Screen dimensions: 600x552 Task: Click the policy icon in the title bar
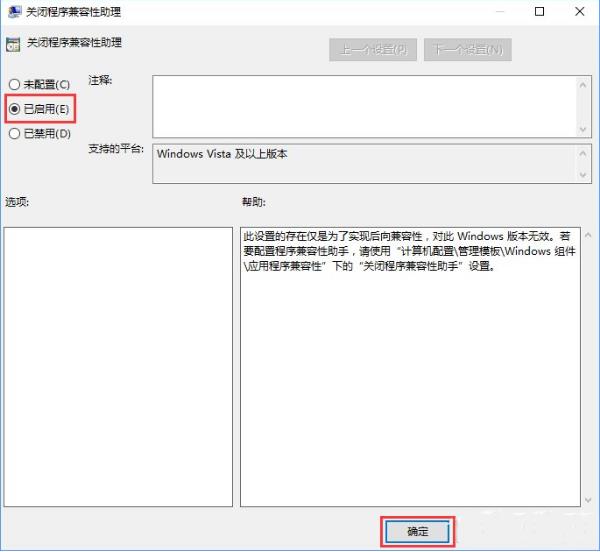point(13,12)
